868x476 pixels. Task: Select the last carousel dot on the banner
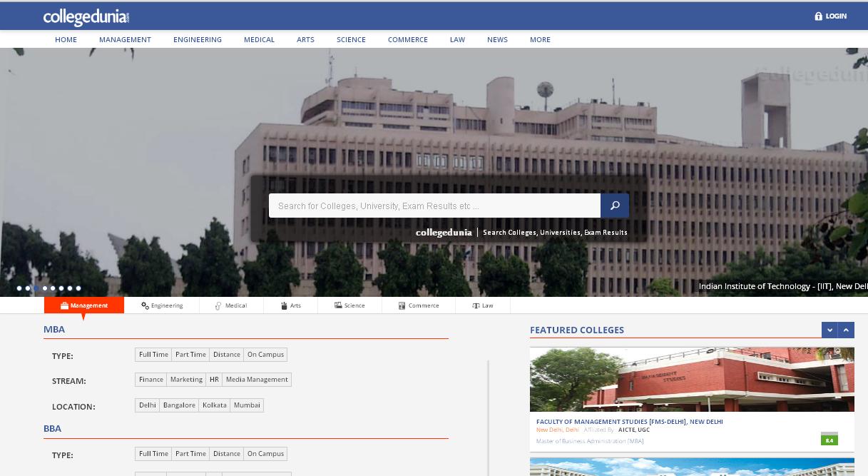[x=78, y=288]
